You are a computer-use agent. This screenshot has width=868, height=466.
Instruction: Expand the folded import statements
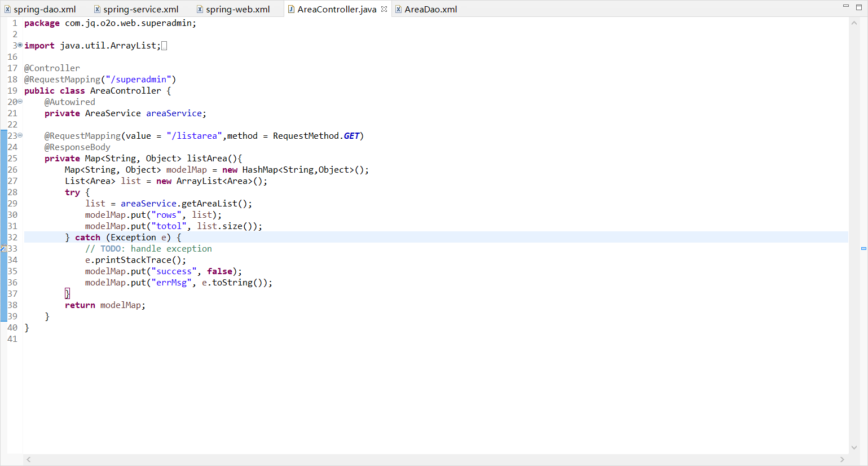point(20,45)
